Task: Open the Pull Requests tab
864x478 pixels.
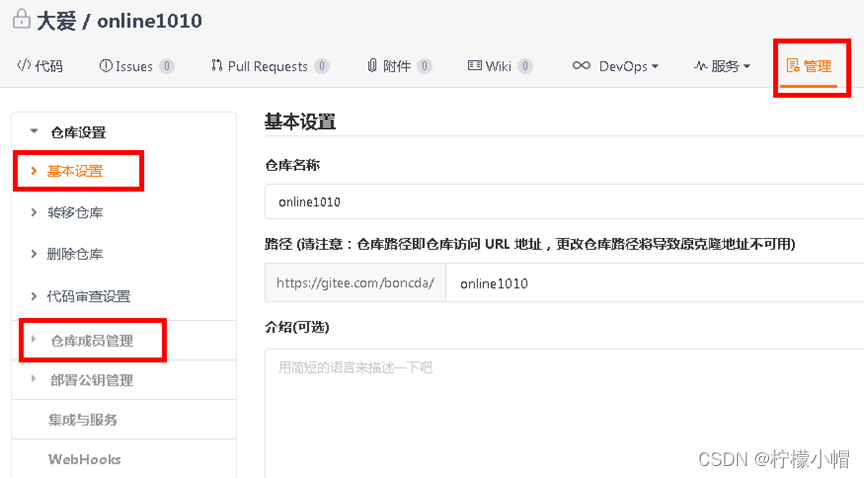Action: pyautogui.click(x=270, y=66)
